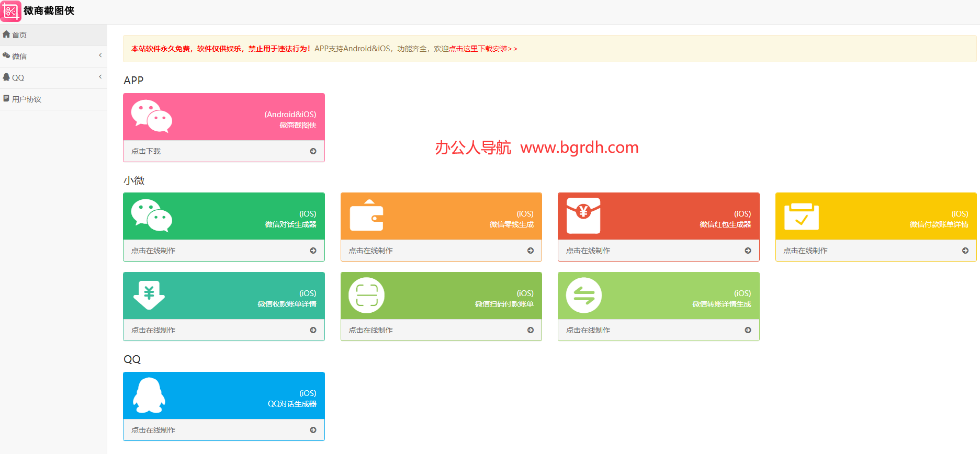This screenshot has height=454, width=980.
Task: Click arrow icon in 微信红包生成器 card footer
Action: pyautogui.click(x=748, y=251)
